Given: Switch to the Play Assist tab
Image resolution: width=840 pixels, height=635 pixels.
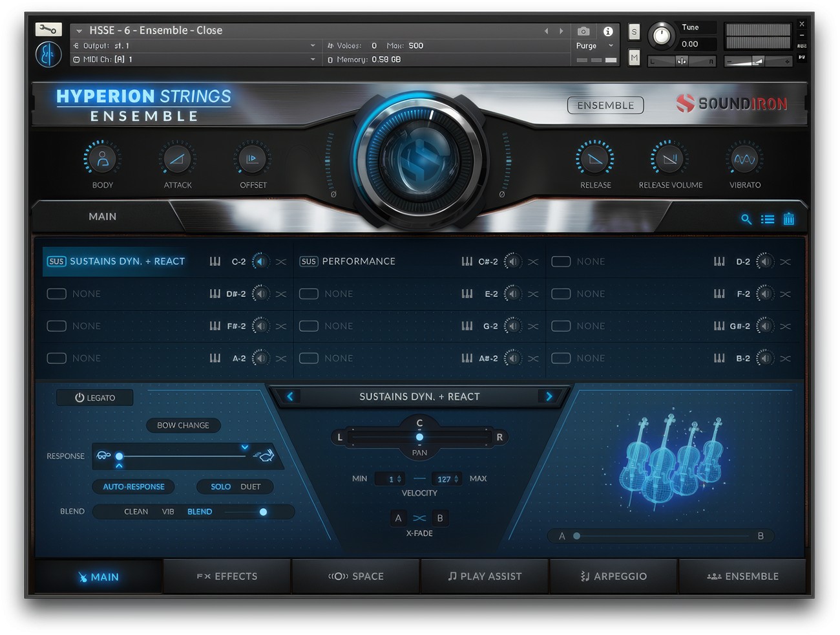Looking at the screenshot, I should point(485,576).
